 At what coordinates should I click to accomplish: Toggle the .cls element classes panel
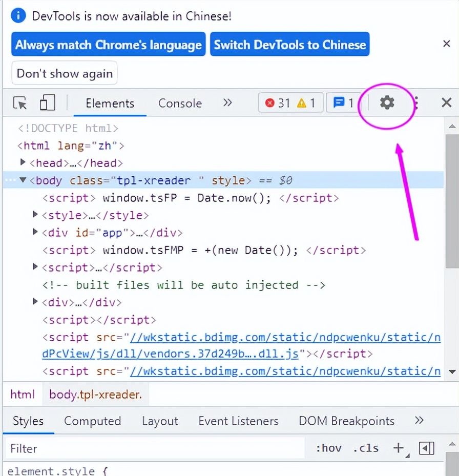click(366, 448)
